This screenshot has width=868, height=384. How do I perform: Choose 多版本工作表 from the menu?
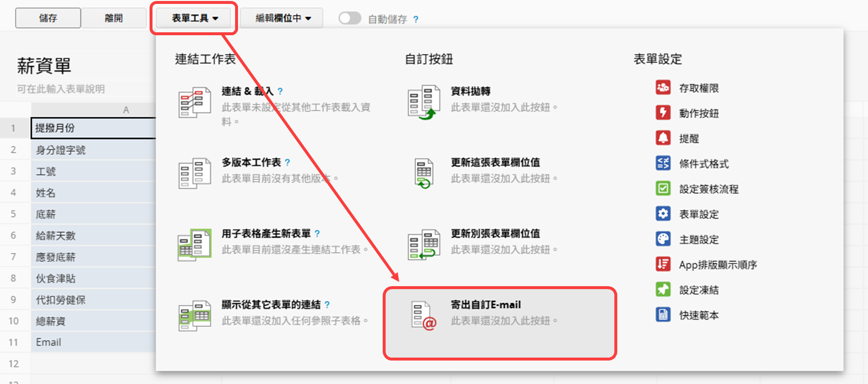point(251,163)
